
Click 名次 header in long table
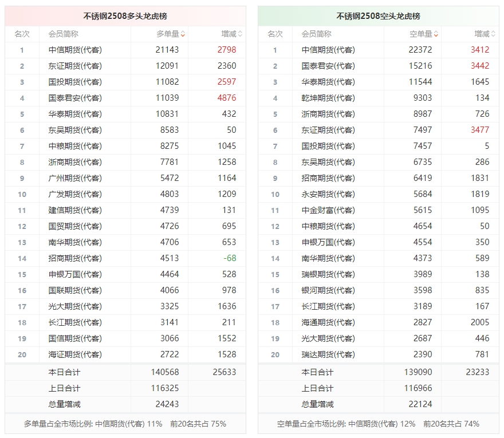[22, 34]
